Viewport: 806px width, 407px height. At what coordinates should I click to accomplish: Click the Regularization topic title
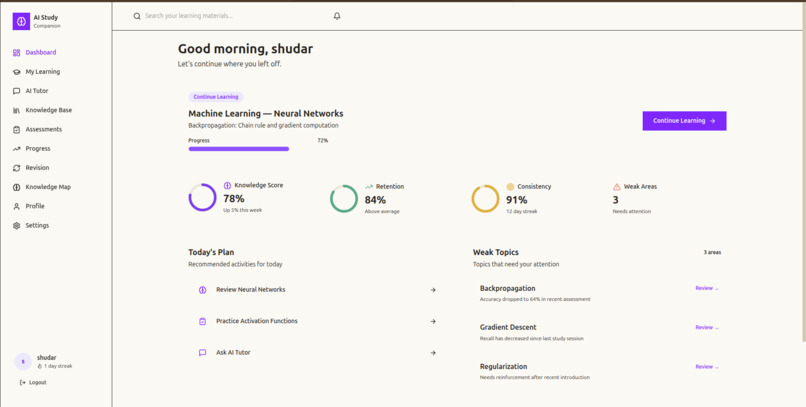click(x=503, y=367)
